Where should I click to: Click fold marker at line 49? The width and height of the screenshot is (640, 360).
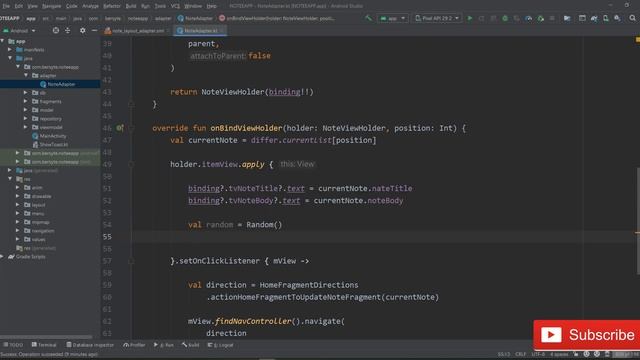tap(131, 164)
